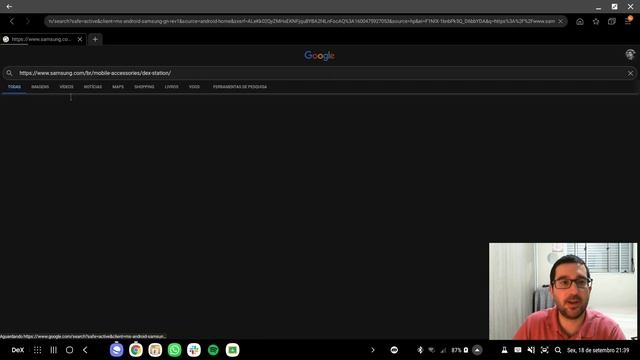The image size is (640, 360).
Task: Click the taskbar round dots status icon
Action: pyautogui.click(x=394, y=350)
